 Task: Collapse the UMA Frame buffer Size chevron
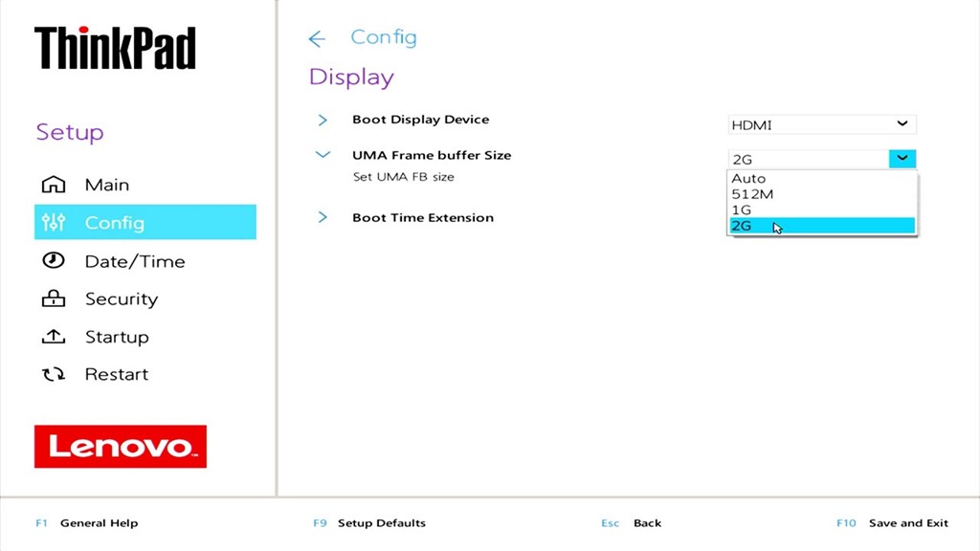click(x=323, y=155)
